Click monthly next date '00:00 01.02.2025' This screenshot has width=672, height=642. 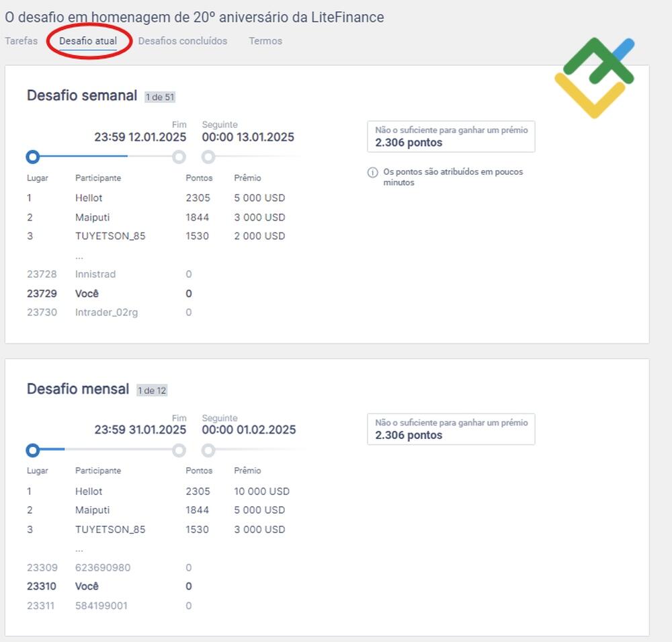pos(249,430)
